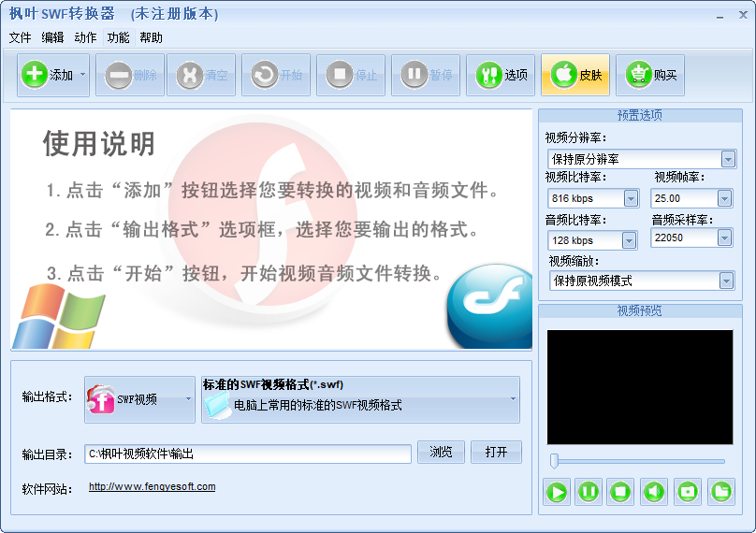
Task: Click the 浏览 (Browse) button
Action: pos(441,452)
